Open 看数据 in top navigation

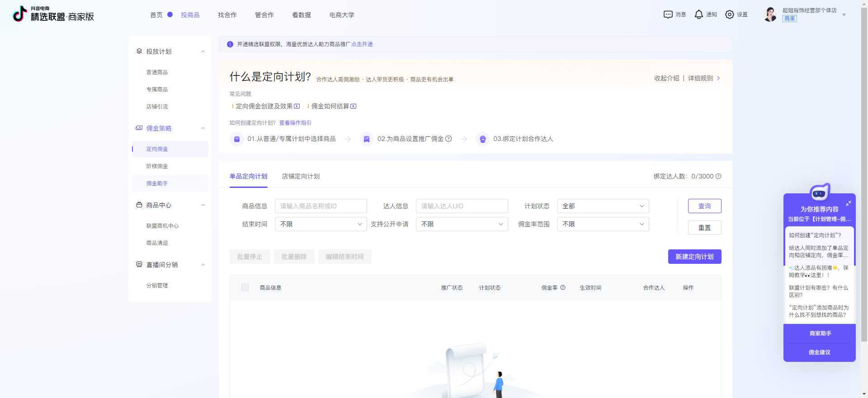click(x=302, y=15)
